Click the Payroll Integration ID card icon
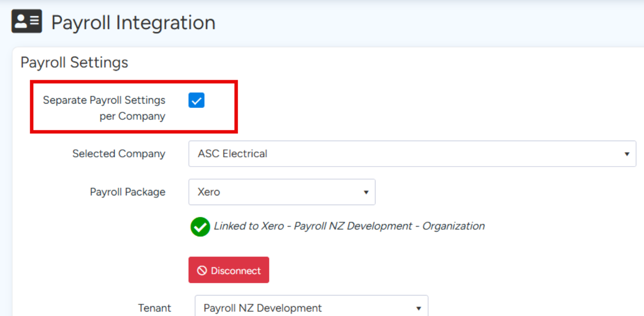The image size is (644, 316). click(27, 21)
